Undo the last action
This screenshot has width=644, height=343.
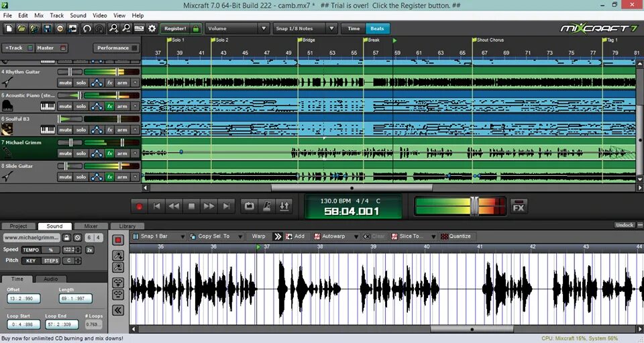(87, 28)
